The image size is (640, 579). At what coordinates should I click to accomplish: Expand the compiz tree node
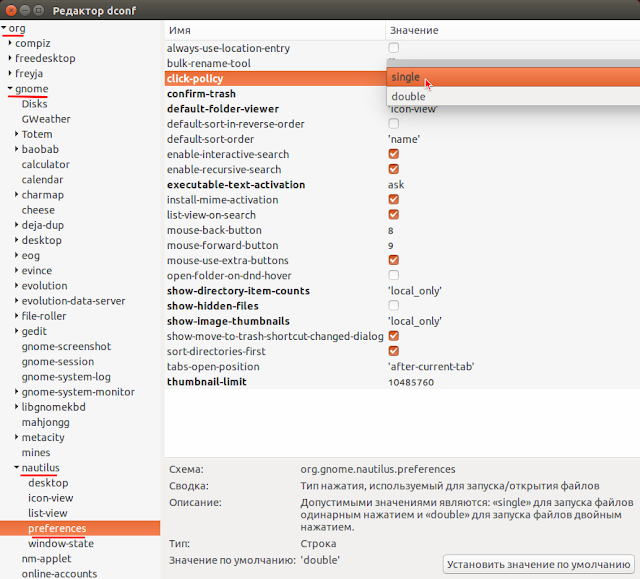click(10, 43)
